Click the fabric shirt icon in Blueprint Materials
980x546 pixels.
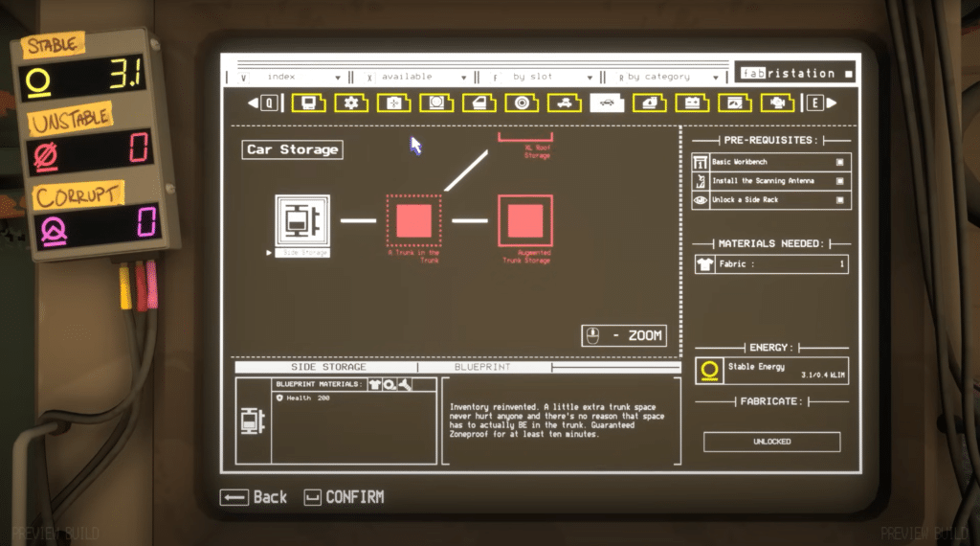[x=375, y=385]
